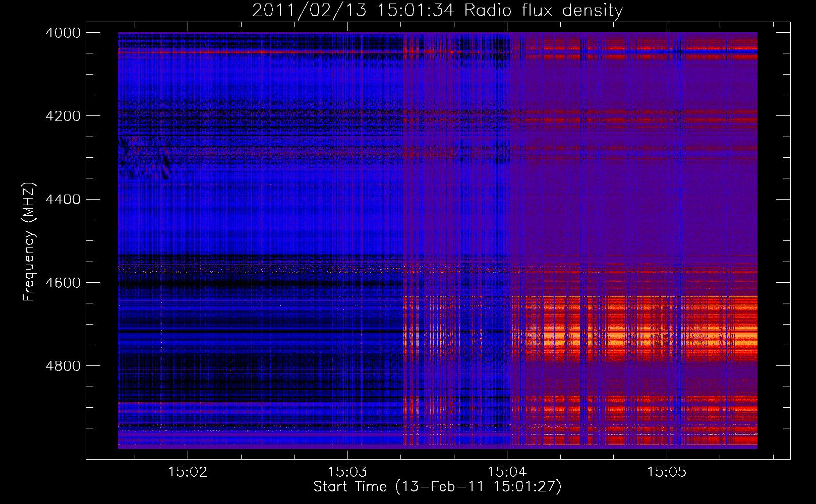816x504 pixels.
Task: Click the 'Start Time (13-Feb-11 15:01:27)' axis title
Action: (x=437, y=487)
